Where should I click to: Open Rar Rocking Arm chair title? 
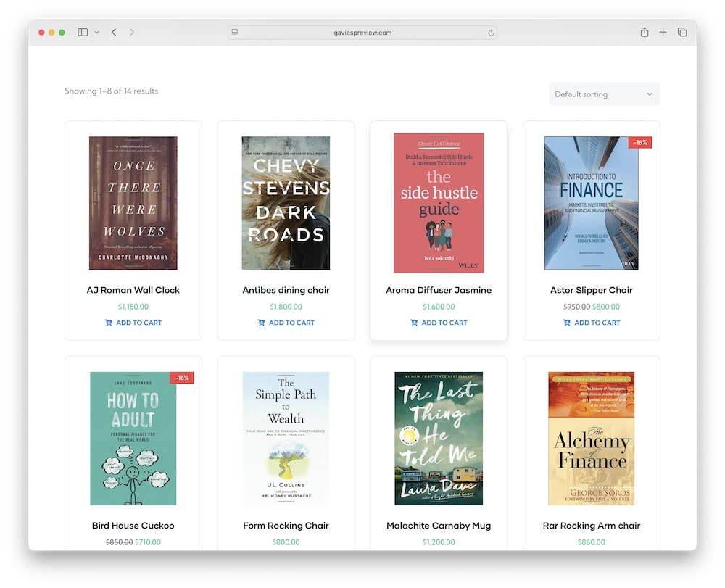(592, 526)
